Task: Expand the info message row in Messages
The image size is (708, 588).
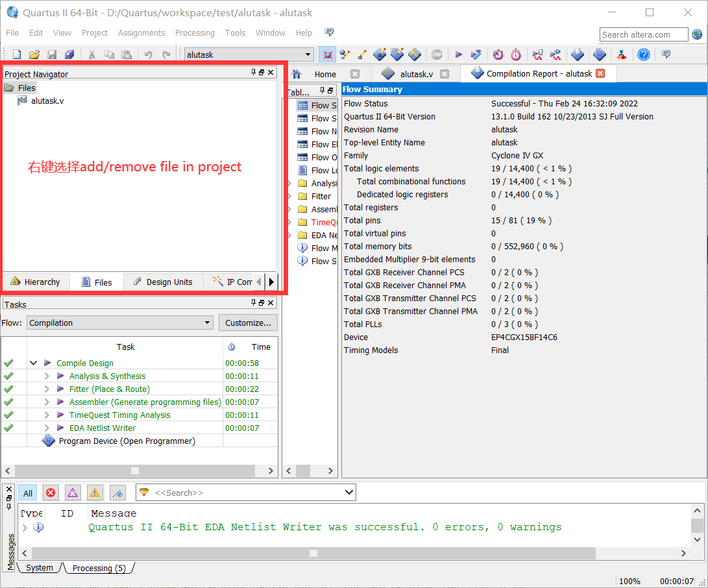Action: pyautogui.click(x=25, y=527)
